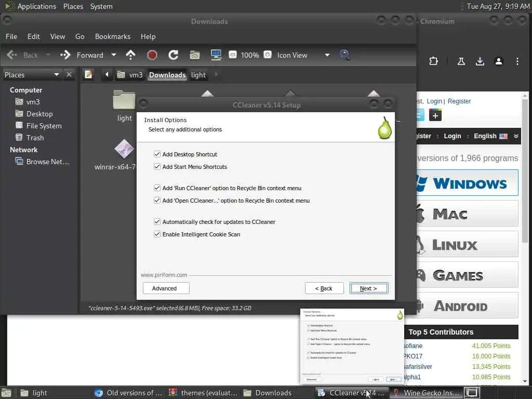Click the Login link in dark bar
Image resolution: width=532 pixels, height=399 pixels.
[453, 136]
